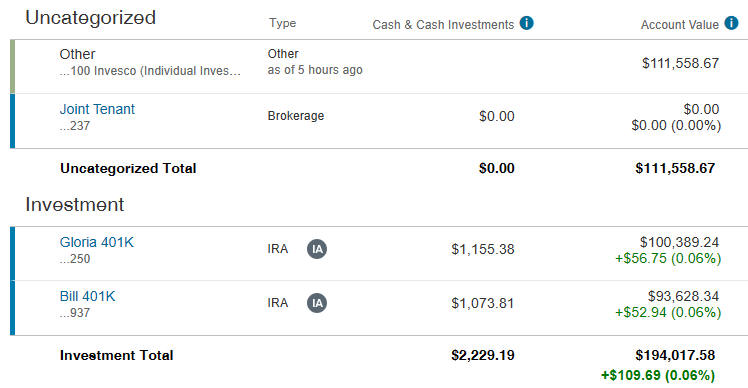
Task: Click the Investment Total value $194,017.58
Action: 675,355
